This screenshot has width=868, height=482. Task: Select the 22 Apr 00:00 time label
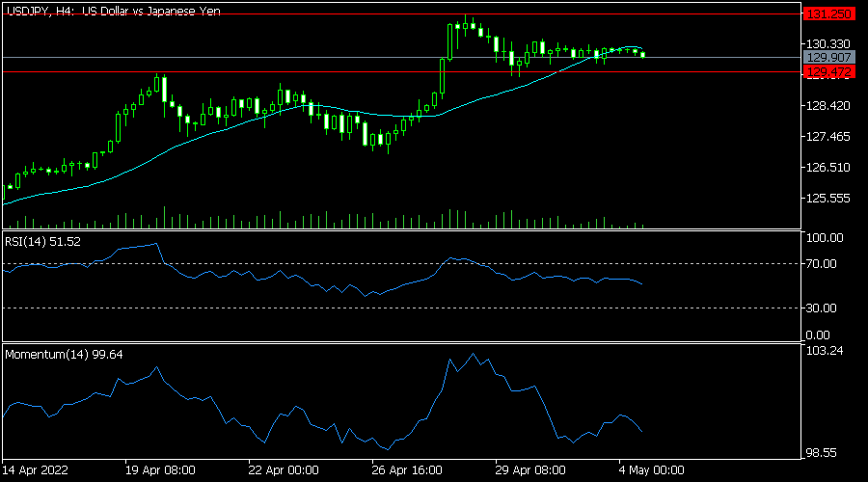point(284,470)
